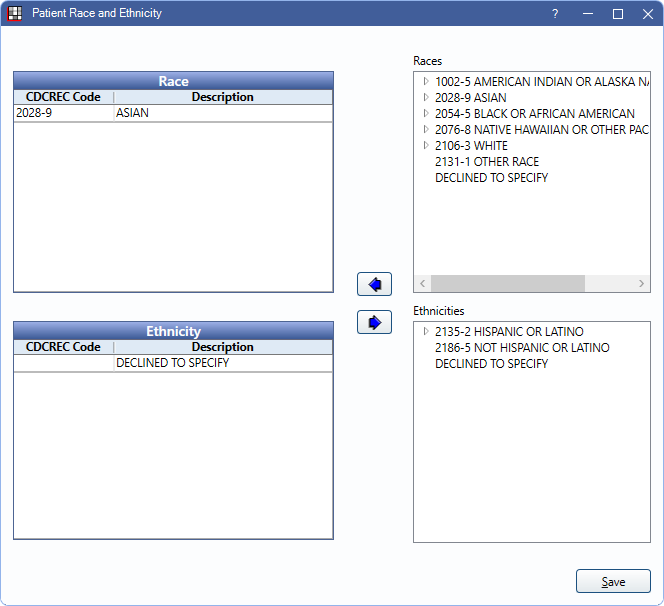Expand the Hispanic or Latino node

[x=426, y=332]
